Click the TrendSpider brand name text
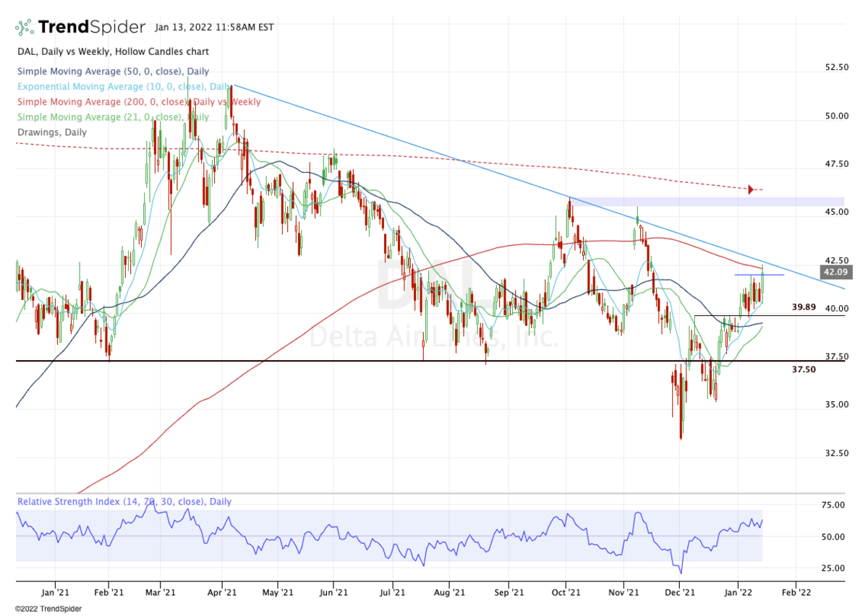 coord(91,27)
